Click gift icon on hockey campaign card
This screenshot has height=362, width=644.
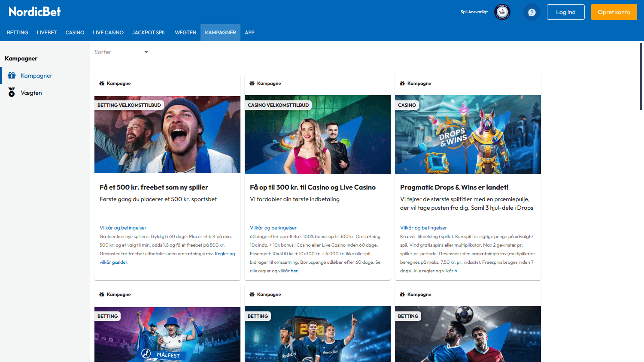click(252, 294)
